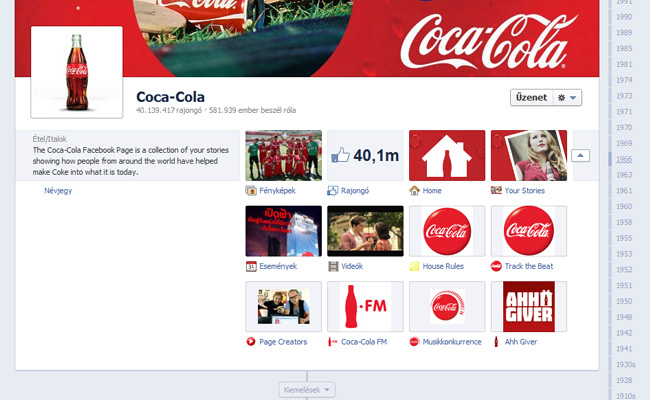Open the Ahh Giver app tile

(x=529, y=307)
